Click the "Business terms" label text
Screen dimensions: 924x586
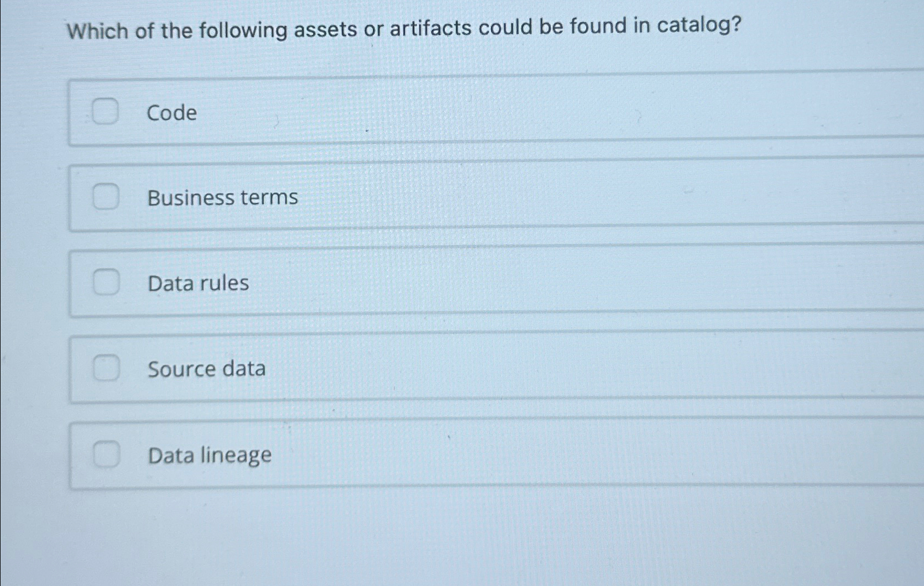pos(222,197)
